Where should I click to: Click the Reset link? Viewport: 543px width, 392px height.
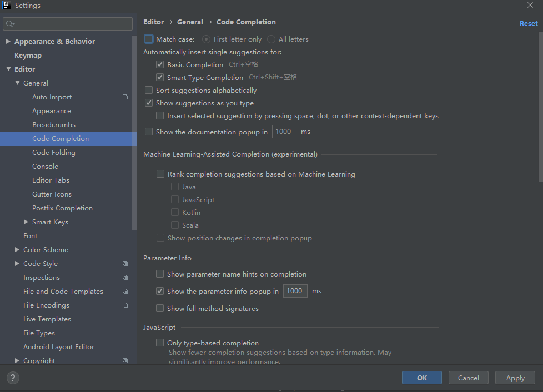(528, 24)
